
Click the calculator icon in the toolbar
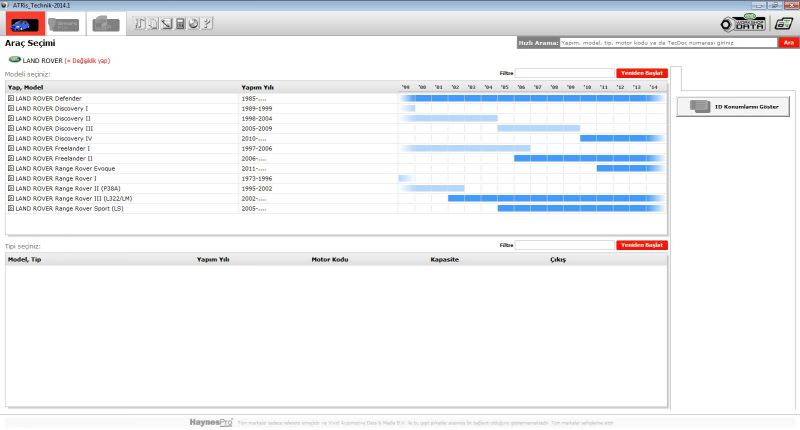179,23
